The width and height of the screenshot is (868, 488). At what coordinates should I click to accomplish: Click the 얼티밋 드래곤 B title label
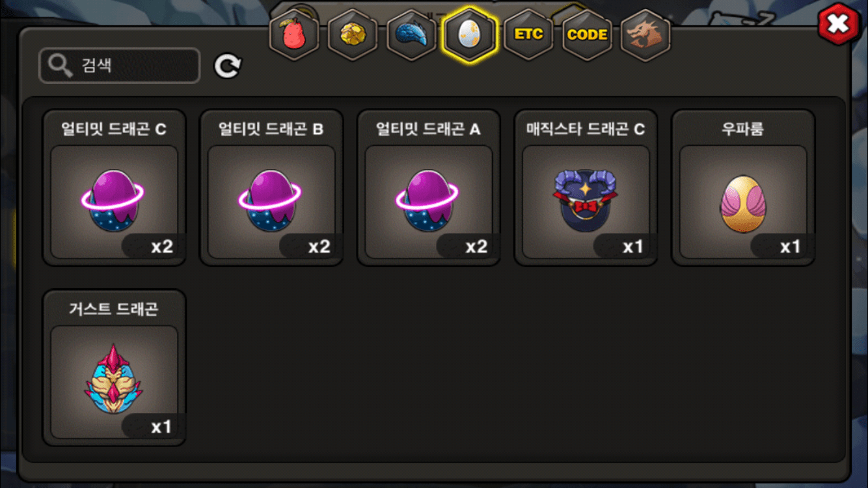click(271, 129)
